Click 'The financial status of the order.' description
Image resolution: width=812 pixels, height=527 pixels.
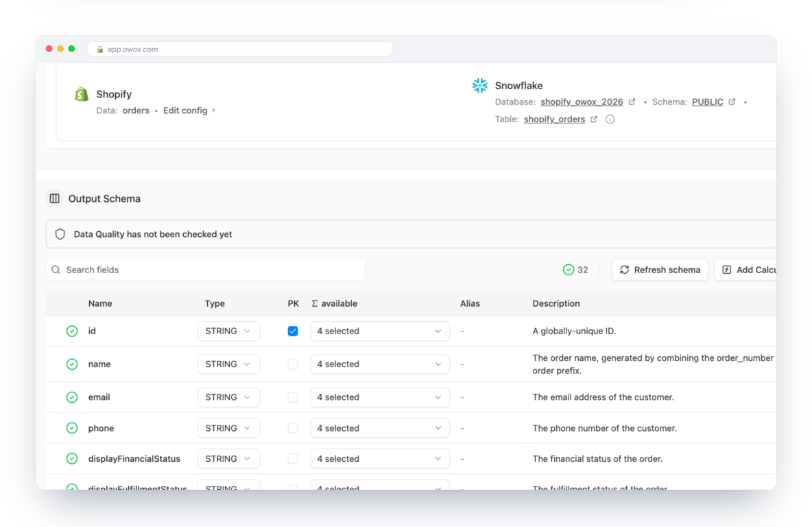pyautogui.click(x=597, y=458)
